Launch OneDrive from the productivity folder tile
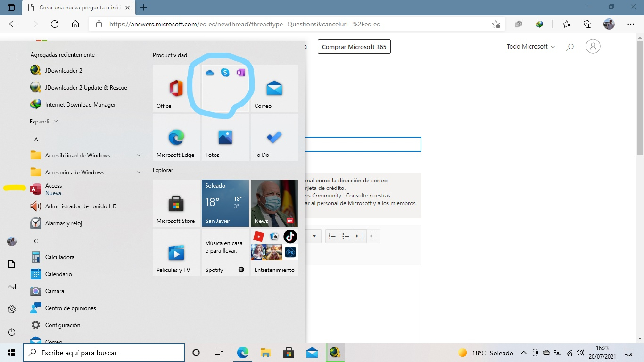Image resolution: width=644 pixels, height=362 pixels. point(210,73)
